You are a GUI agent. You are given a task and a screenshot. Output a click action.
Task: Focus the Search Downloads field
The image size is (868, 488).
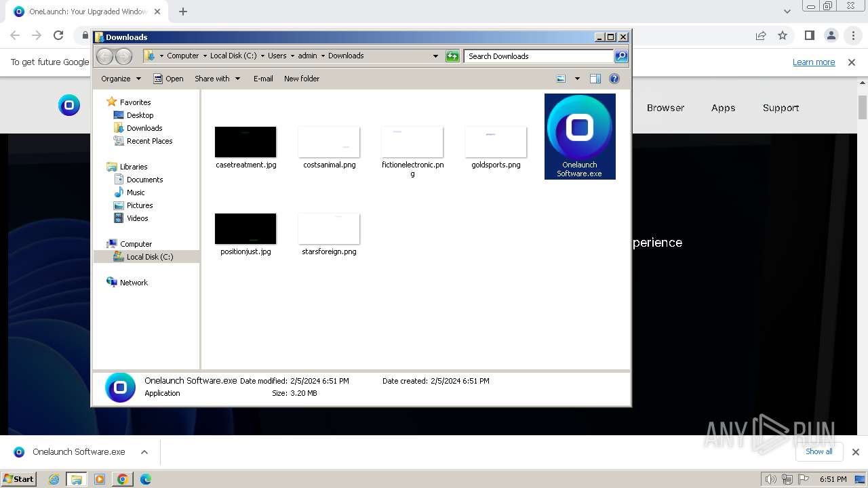[539, 56]
